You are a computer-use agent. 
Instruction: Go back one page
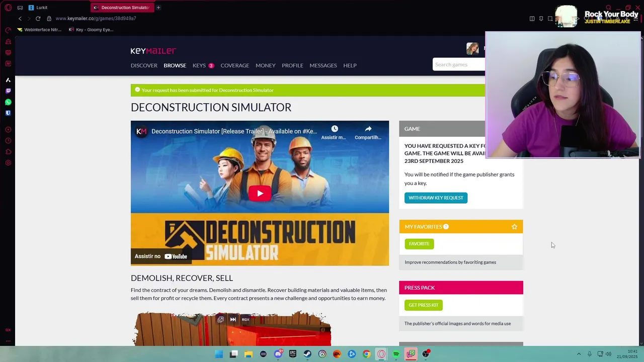point(20,19)
